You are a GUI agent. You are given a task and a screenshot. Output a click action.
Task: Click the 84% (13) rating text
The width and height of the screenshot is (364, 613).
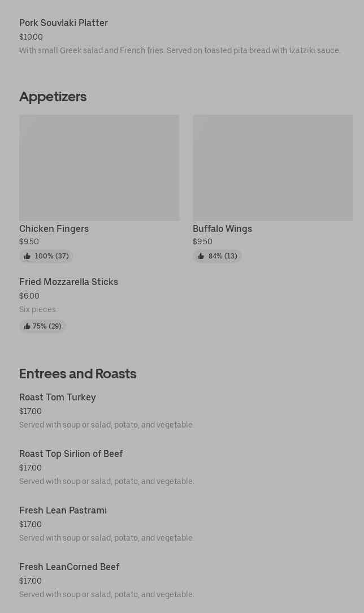[x=223, y=256]
